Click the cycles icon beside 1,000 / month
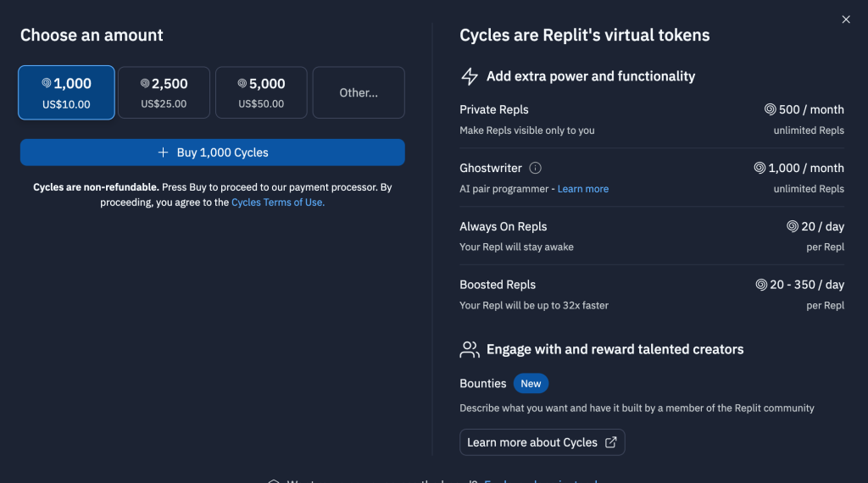Screen dimensions: 868x483 coord(759,168)
